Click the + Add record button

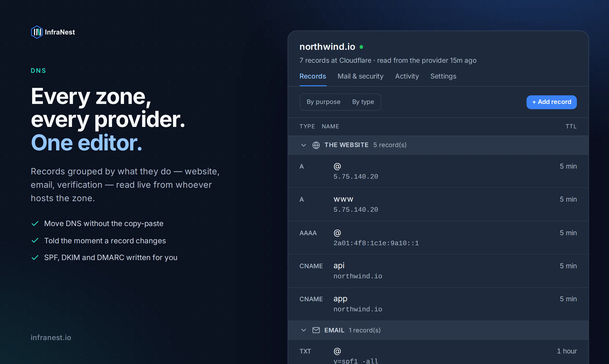coord(551,102)
